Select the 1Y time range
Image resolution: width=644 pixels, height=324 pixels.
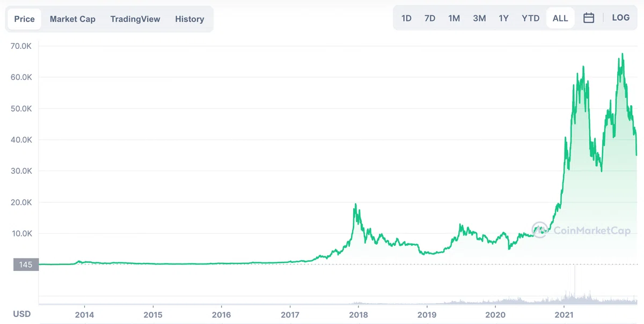pyautogui.click(x=503, y=18)
